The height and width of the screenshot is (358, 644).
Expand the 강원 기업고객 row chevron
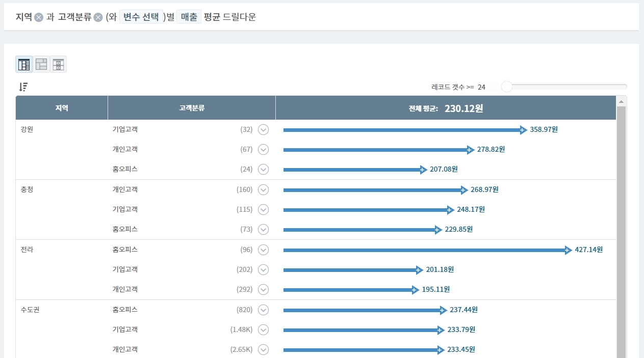pyautogui.click(x=263, y=130)
